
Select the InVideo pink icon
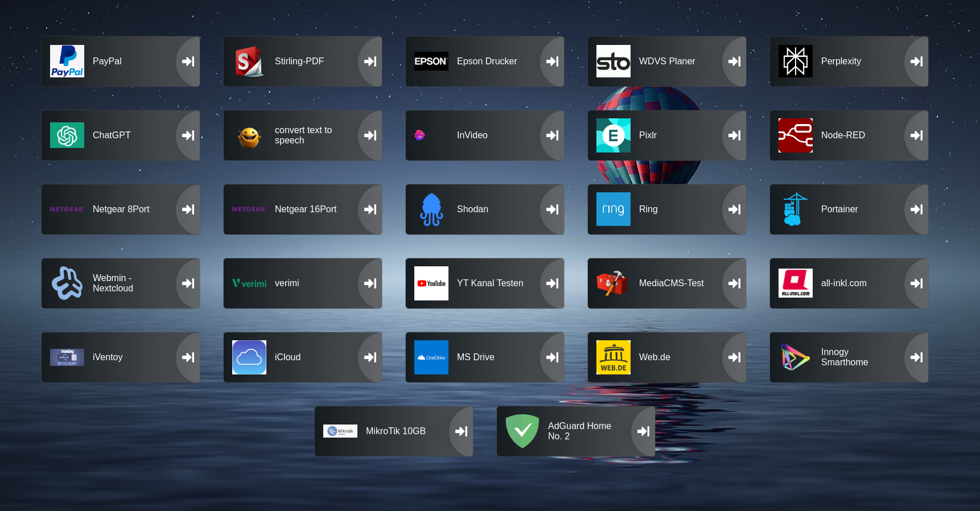[419, 135]
